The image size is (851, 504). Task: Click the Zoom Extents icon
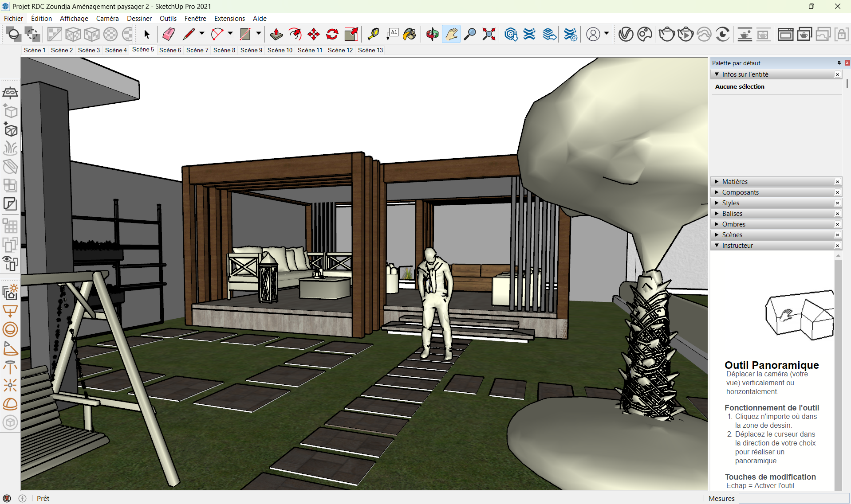[489, 34]
